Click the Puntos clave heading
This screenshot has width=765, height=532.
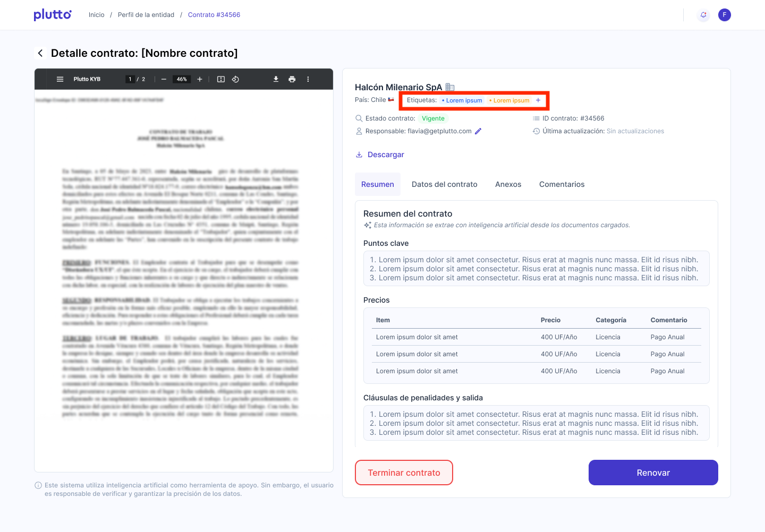click(386, 243)
